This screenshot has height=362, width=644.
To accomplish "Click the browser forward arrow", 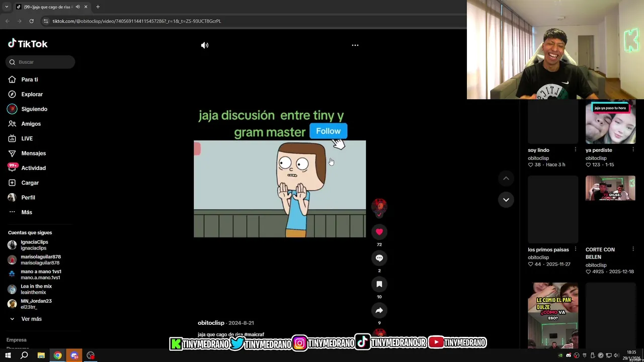I will click(19, 21).
